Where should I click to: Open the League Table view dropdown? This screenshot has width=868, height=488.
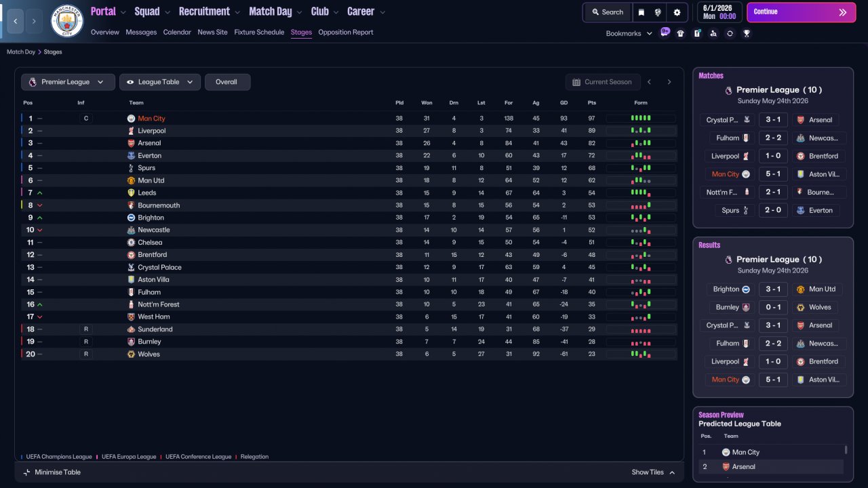[160, 82]
